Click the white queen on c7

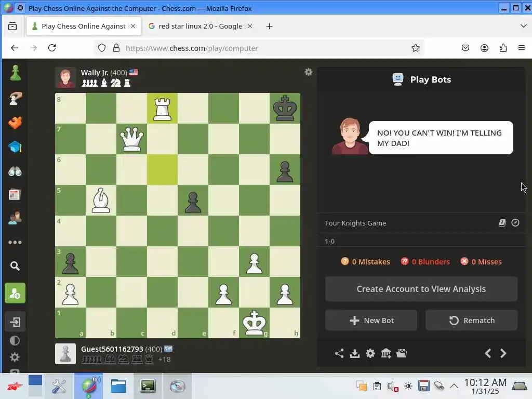[131, 139]
